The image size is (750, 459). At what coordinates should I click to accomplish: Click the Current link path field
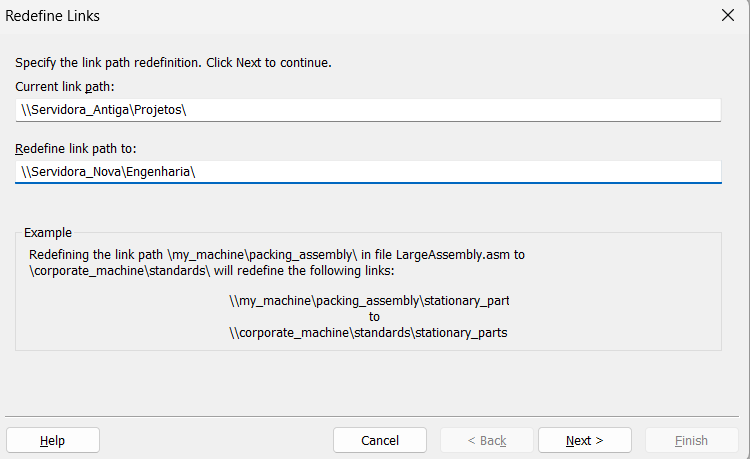[x=368, y=110]
